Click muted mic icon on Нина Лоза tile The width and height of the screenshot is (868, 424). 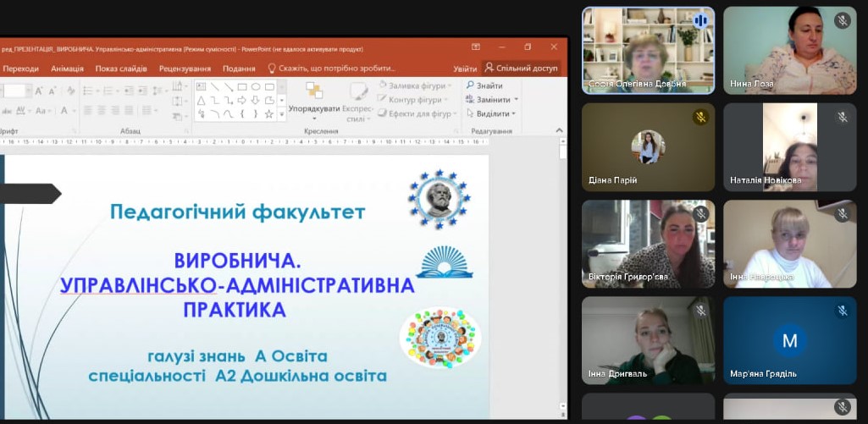click(842, 20)
